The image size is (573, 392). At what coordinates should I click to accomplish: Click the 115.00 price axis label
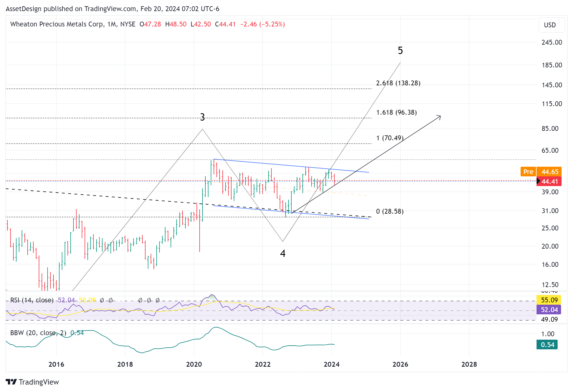pyautogui.click(x=552, y=104)
